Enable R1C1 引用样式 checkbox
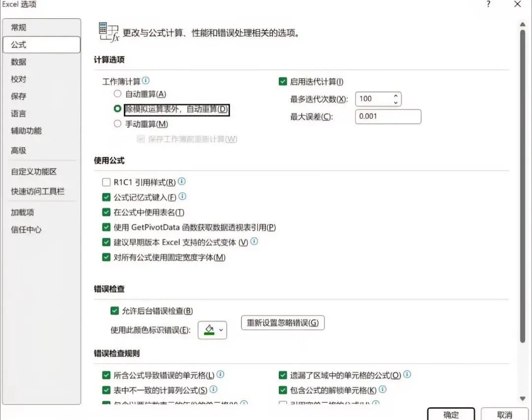This screenshot has height=420, width=532. [106, 182]
